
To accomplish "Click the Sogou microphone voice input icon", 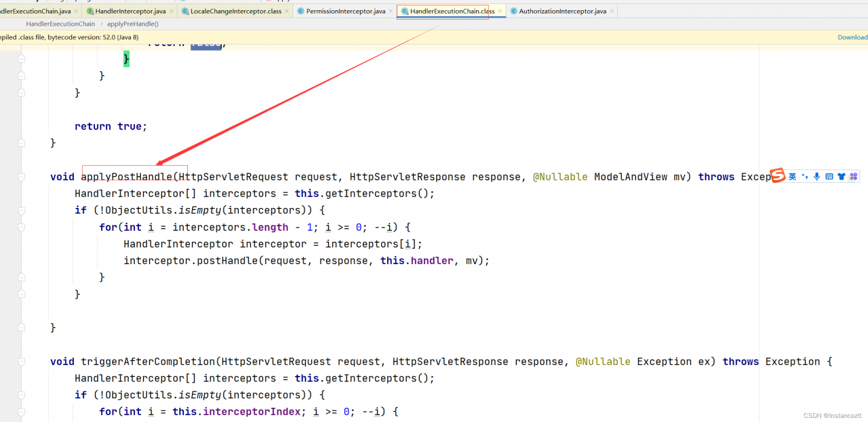I will [x=816, y=177].
